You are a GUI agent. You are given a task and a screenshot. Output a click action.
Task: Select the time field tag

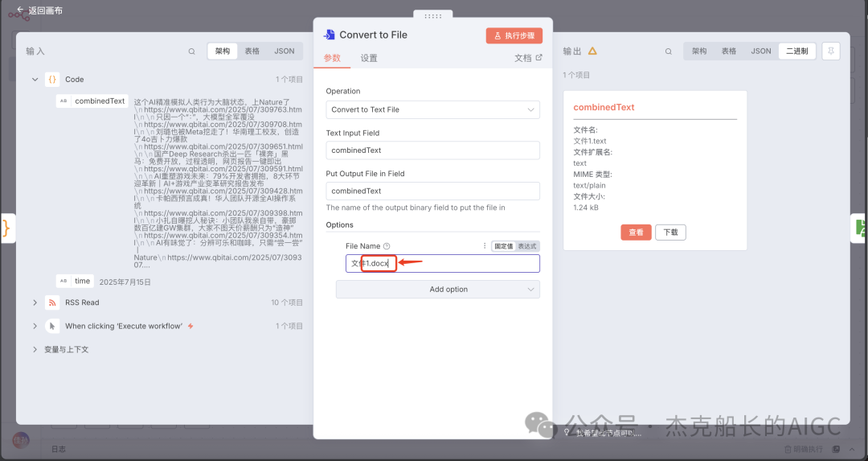pyautogui.click(x=75, y=281)
